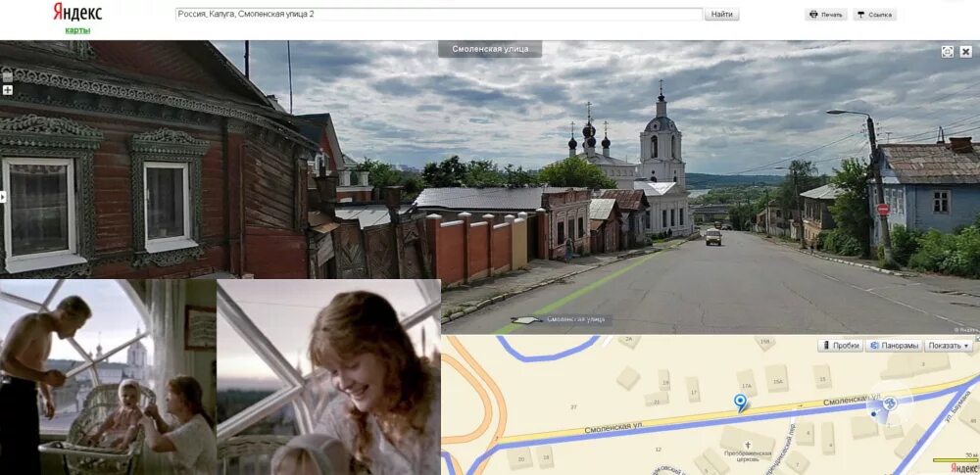Click the Смоленская улица header label
This screenshot has width=980, height=475.
(490, 49)
